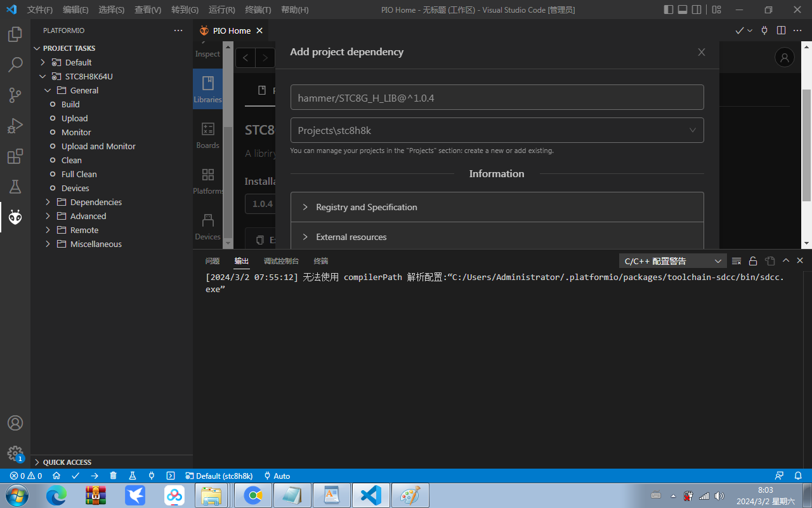Click PlatformIO Clean trash icon in status bar

(x=114, y=476)
